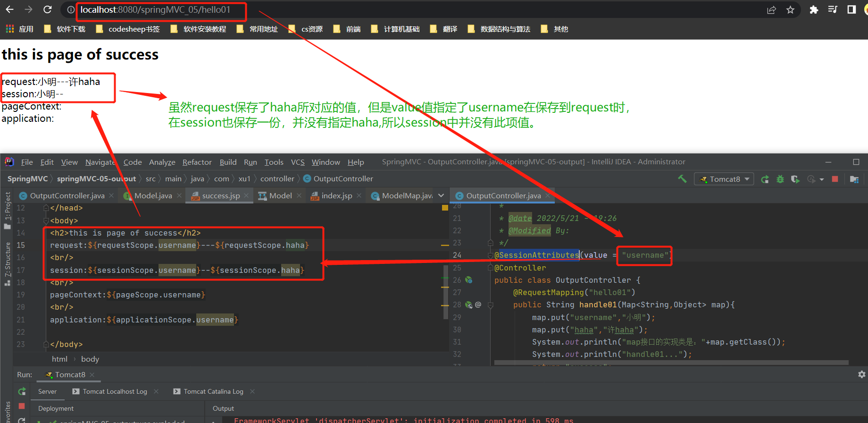
Task: Close the left OutputController.java tab
Action: tap(111, 195)
